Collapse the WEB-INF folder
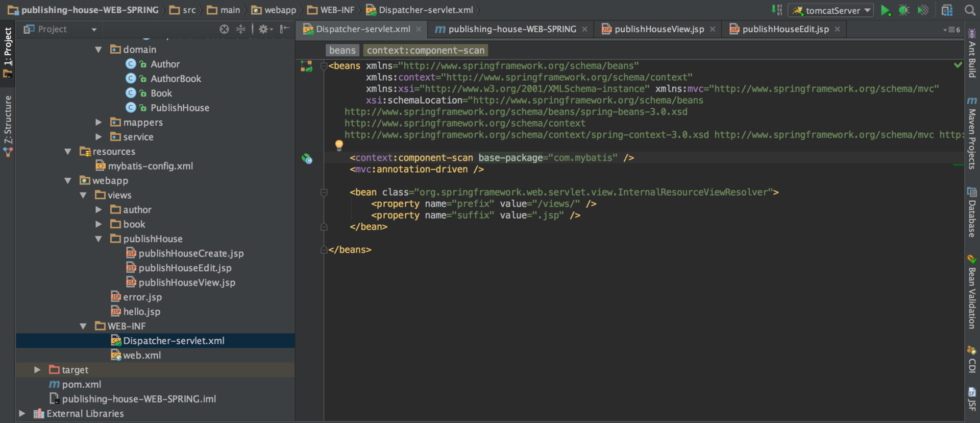The image size is (980, 423). 83,326
